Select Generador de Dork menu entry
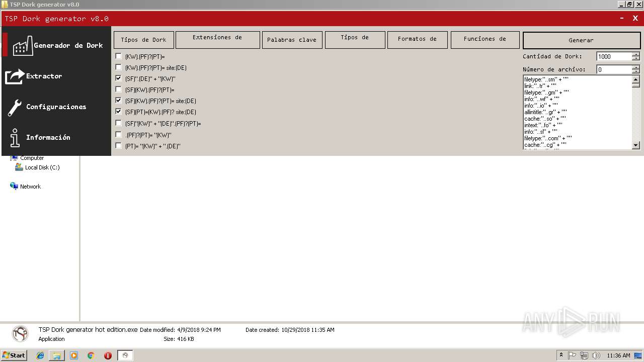 [x=68, y=45]
